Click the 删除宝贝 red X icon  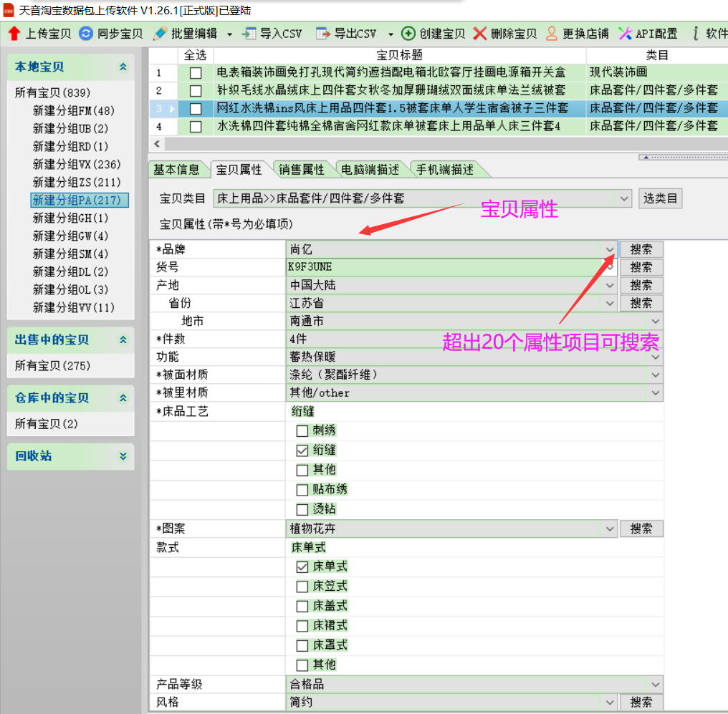[x=480, y=34]
